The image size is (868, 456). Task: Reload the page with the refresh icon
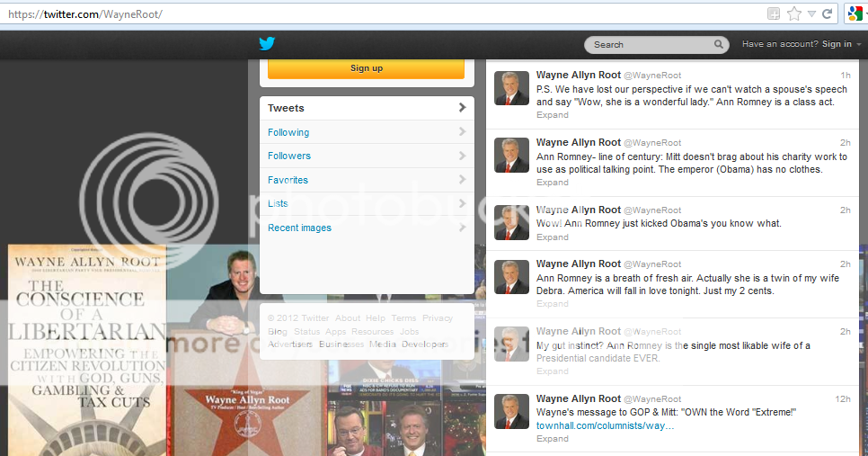pyautogui.click(x=828, y=13)
